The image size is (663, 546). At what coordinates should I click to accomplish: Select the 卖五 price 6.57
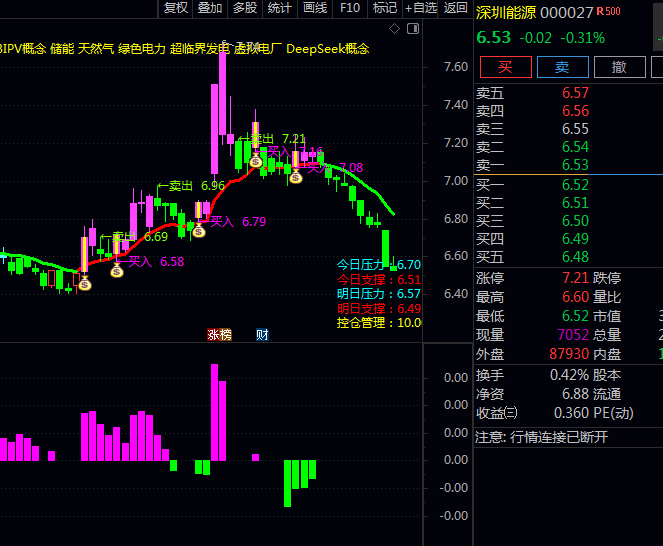(x=575, y=93)
